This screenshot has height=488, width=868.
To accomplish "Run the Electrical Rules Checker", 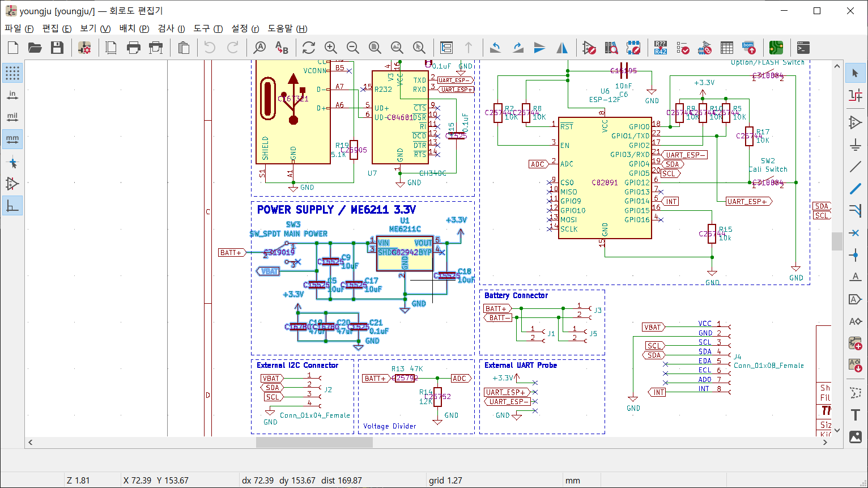I will coord(683,48).
